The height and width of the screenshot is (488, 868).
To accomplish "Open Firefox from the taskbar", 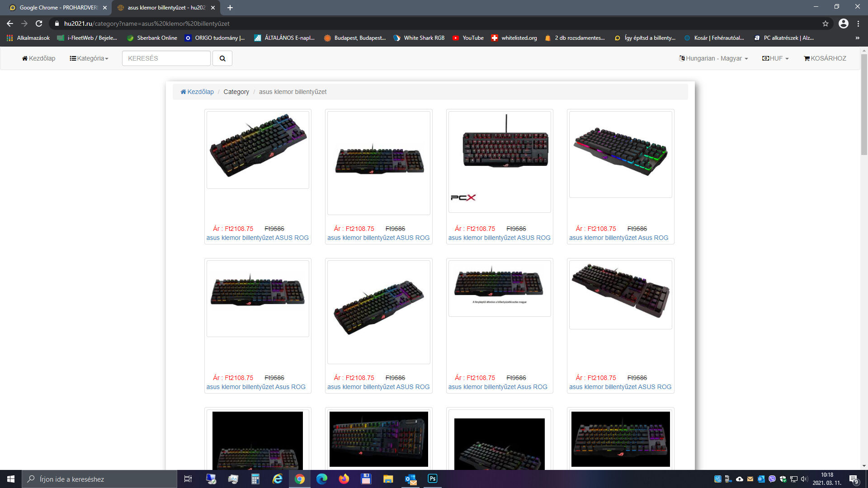I will point(344,479).
